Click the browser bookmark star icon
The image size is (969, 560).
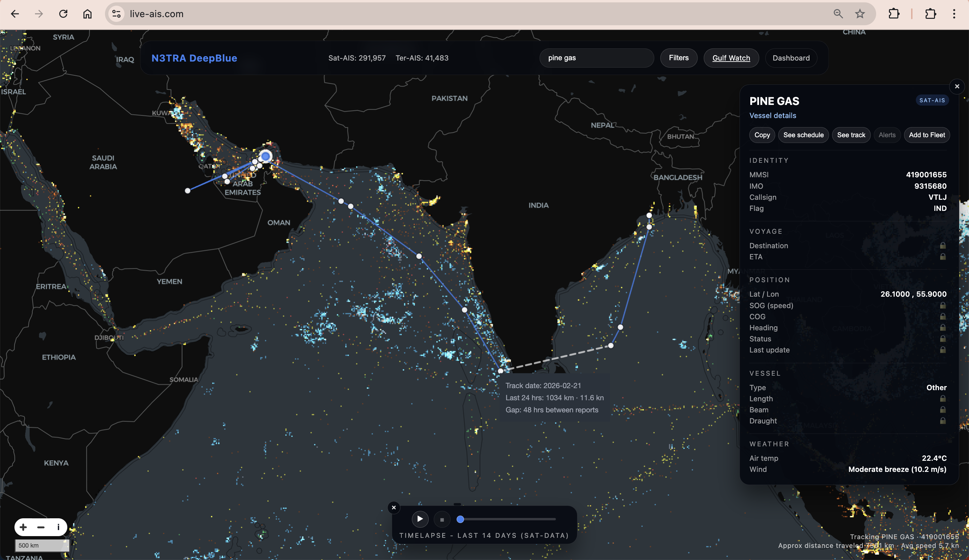coord(860,14)
